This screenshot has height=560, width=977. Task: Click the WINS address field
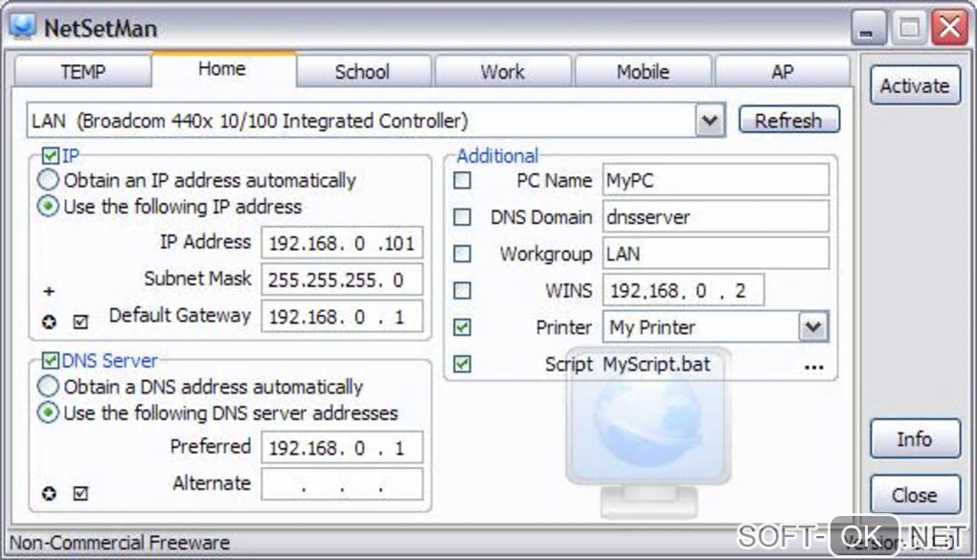click(x=684, y=290)
